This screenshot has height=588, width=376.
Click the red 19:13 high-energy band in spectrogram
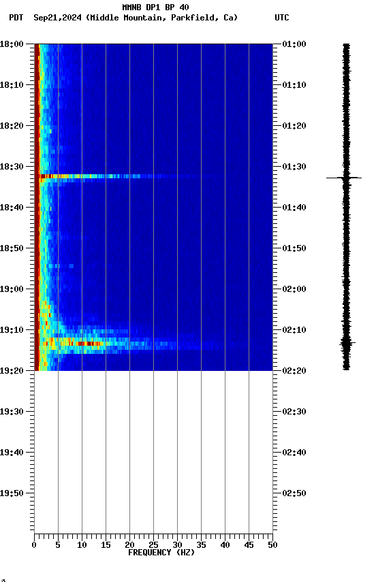(89, 344)
